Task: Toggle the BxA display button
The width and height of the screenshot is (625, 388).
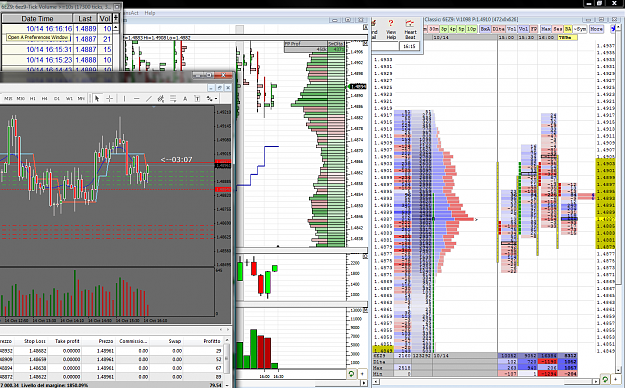Action: pyautogui.click(x=485, y=29)
